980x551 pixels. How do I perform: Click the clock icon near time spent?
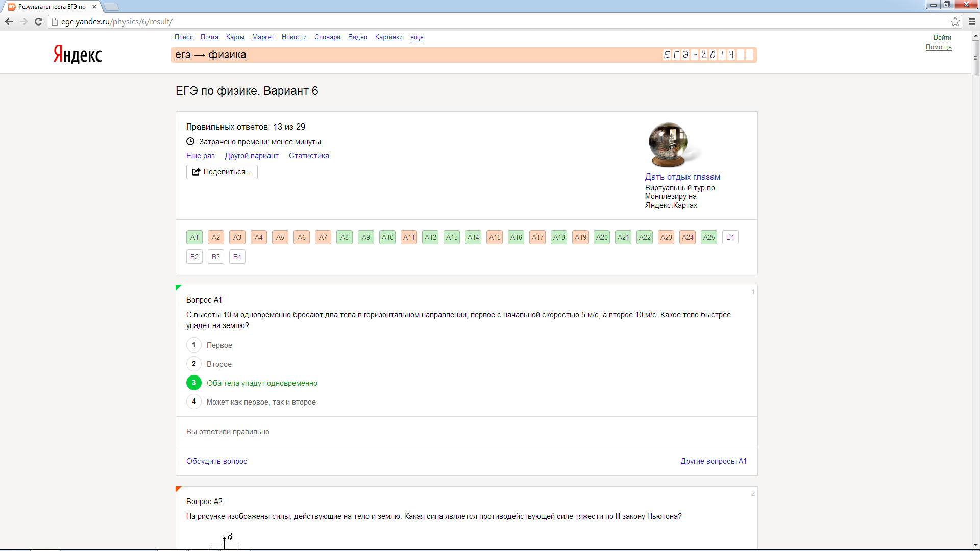(190, 142)
